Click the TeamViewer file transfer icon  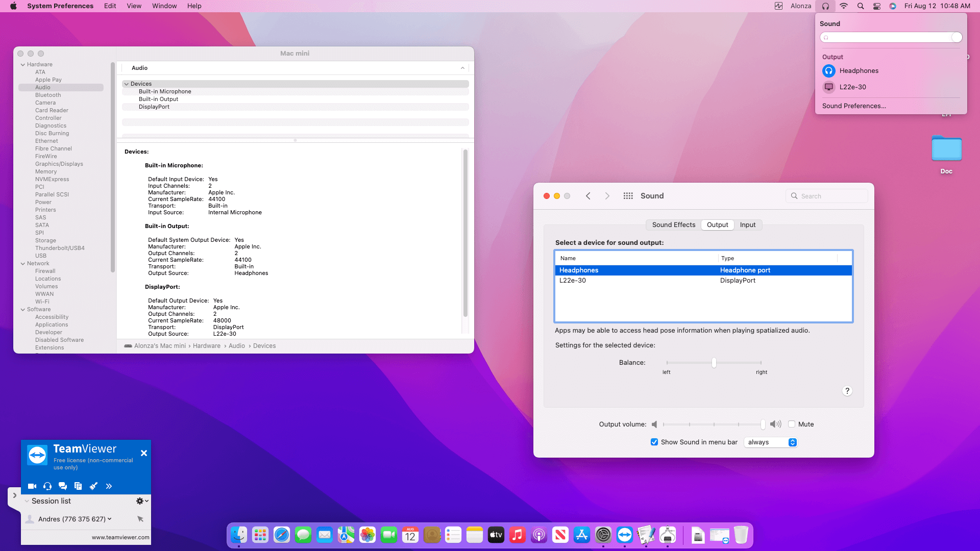[78, 486]
